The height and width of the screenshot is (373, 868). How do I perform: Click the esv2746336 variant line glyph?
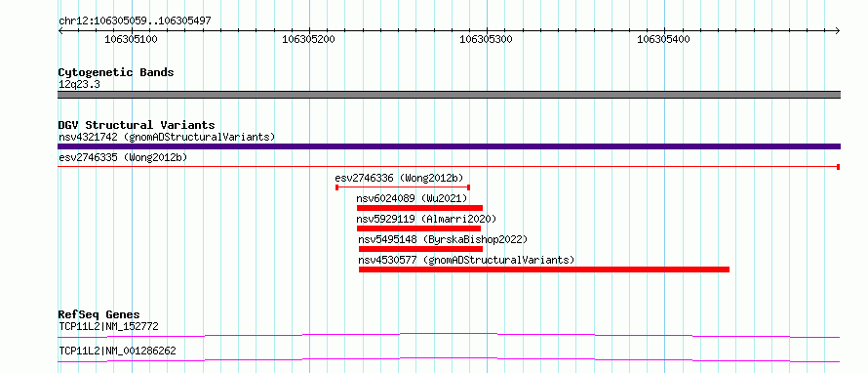click(403, 187)
